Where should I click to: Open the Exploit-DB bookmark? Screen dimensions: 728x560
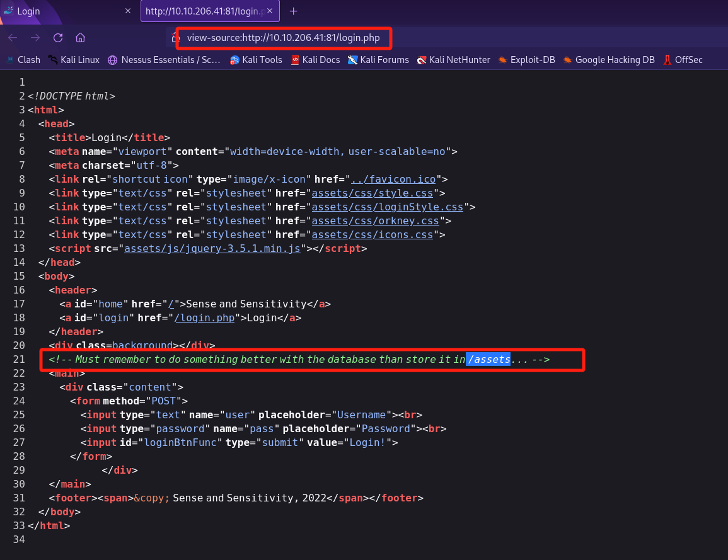point(526,60)
